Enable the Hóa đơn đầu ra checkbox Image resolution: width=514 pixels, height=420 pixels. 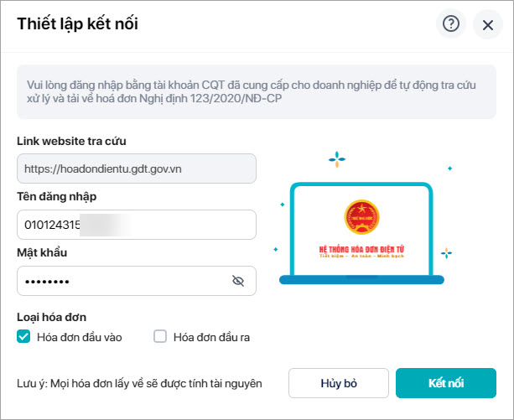coord(161,337)
